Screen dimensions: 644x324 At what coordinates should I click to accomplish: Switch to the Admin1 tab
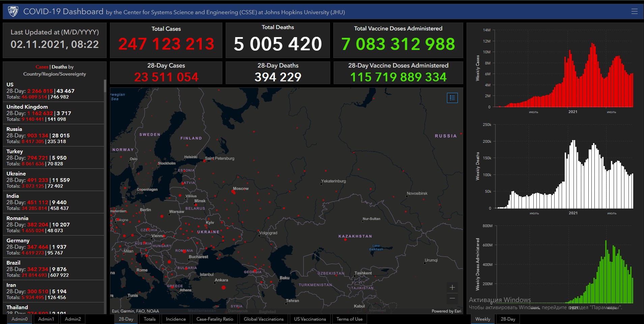point(46,319)
